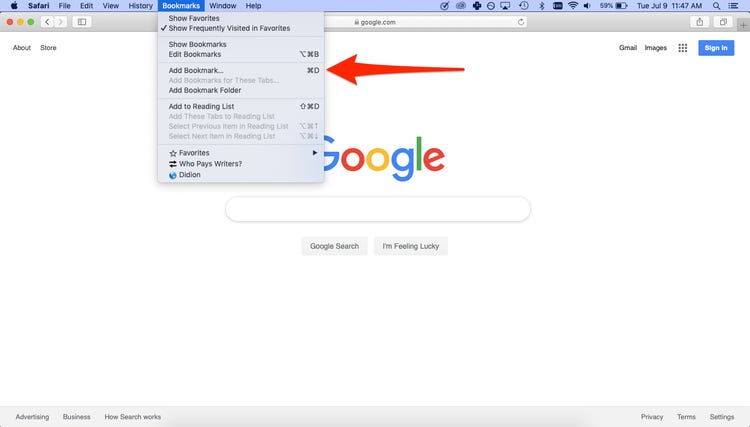Choose Show Favorites menu item
The height and width of the screenshot is (427, 750).
241,18
